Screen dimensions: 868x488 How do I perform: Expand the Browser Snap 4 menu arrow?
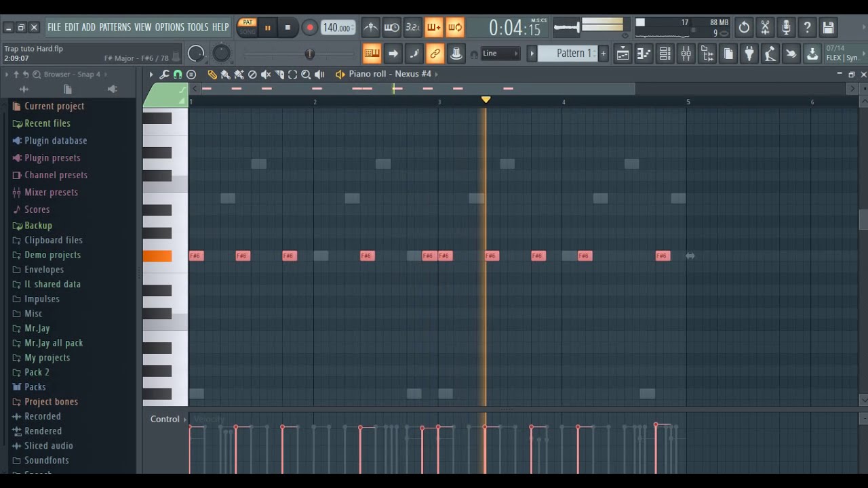point(106,75)
